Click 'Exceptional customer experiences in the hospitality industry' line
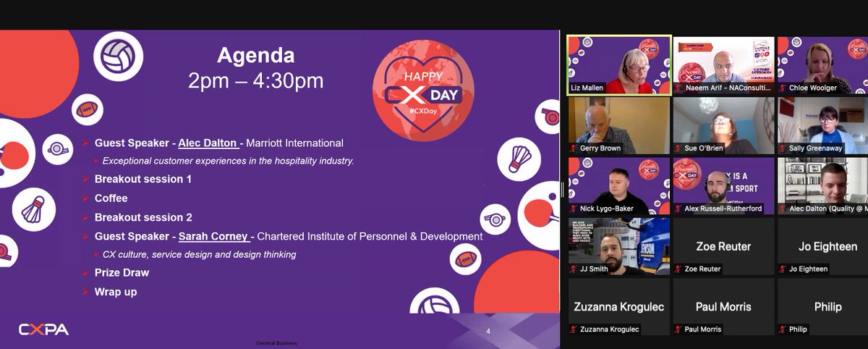The image size is (868, 349). point(228,161)
